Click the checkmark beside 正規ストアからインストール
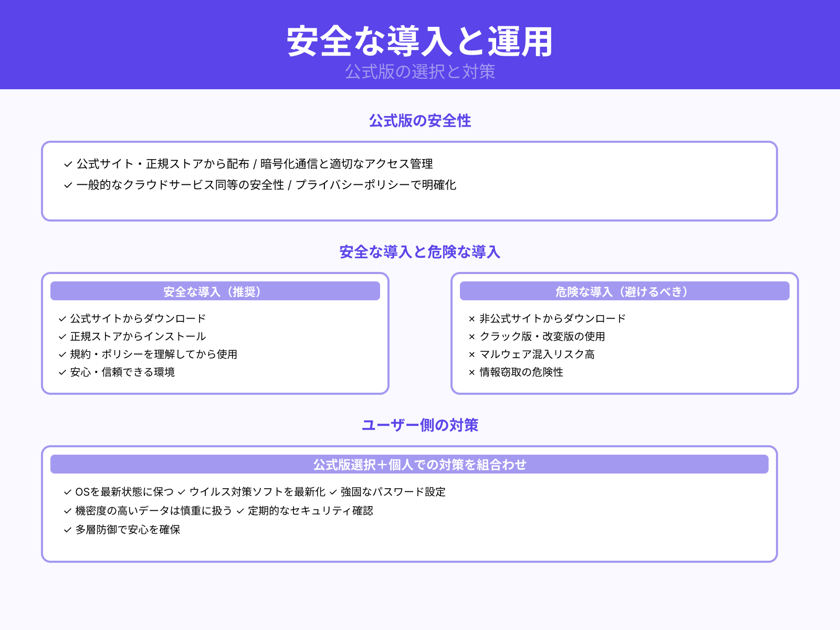This screenshot has height=630, width=840. coord(61,337)
